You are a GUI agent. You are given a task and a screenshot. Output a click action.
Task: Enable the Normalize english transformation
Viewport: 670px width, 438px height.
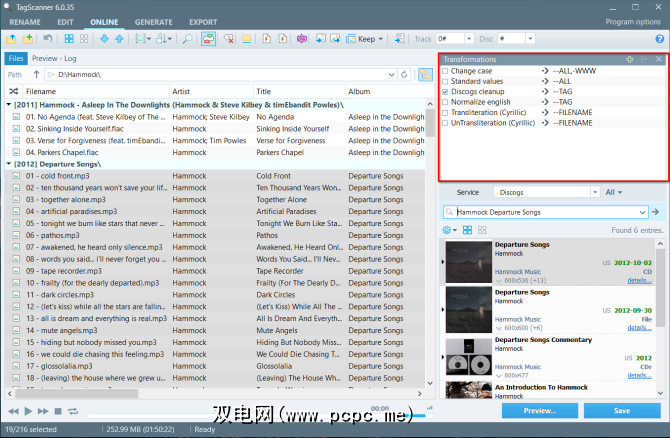tap(445, 102)
